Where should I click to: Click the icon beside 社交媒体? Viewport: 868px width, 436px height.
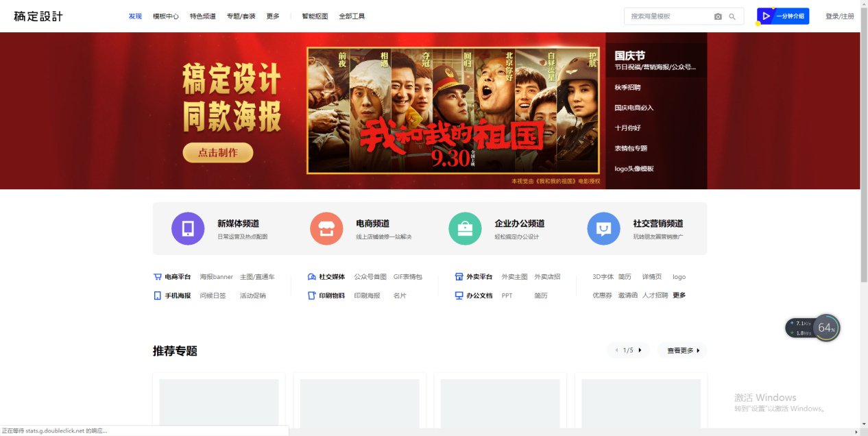pyautogui.click(x=312, y=277)
